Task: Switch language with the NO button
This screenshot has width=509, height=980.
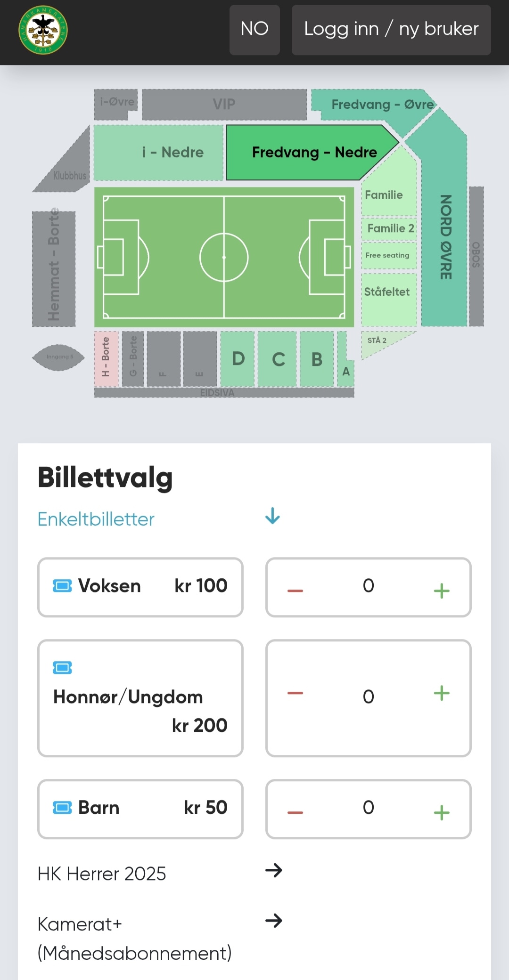Action: point(254,30)
